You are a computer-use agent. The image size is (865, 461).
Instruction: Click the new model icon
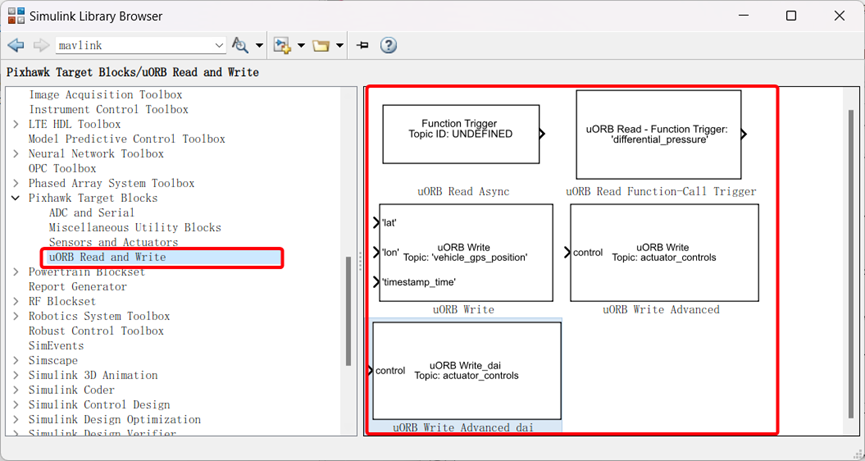(x=282, y=45)
